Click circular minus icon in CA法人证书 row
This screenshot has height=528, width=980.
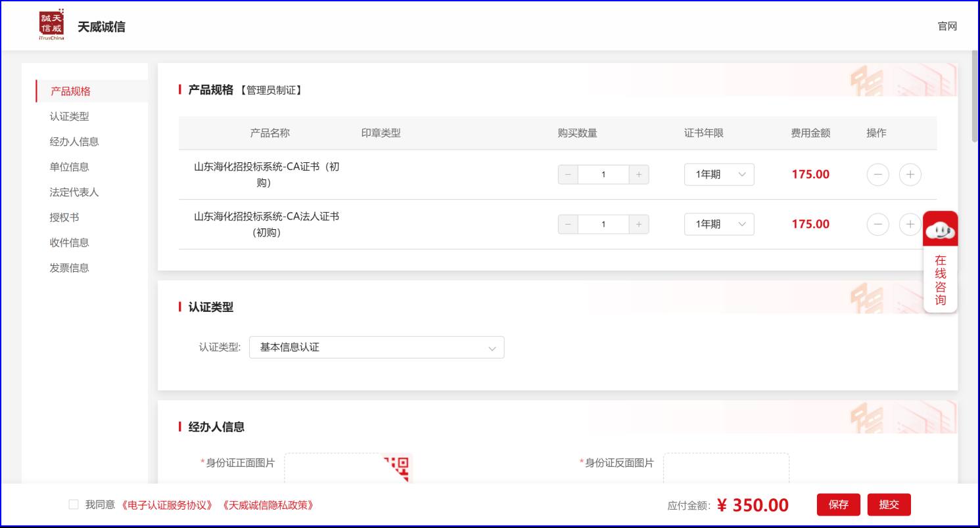coord(877,225)
